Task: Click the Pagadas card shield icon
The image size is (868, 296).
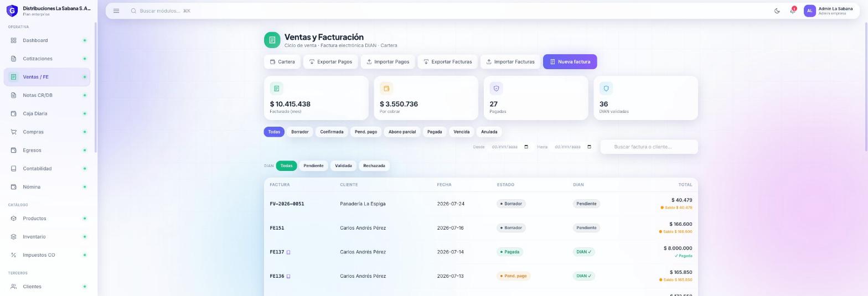Action: click(x=496, y=89)
